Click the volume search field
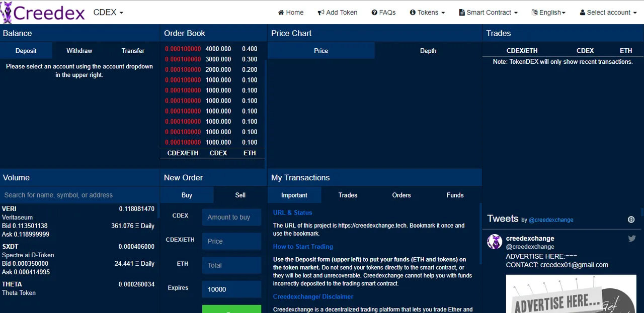 coord(79,195)
